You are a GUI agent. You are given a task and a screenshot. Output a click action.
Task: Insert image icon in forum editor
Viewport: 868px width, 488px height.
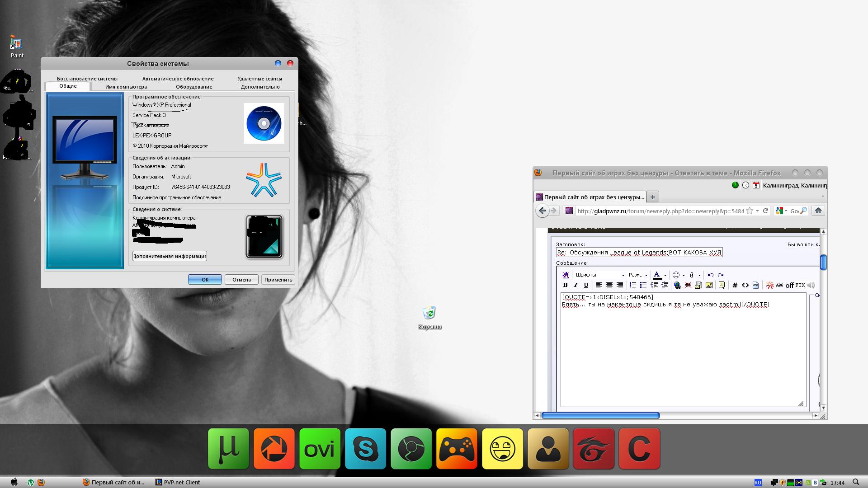[709, 285]
